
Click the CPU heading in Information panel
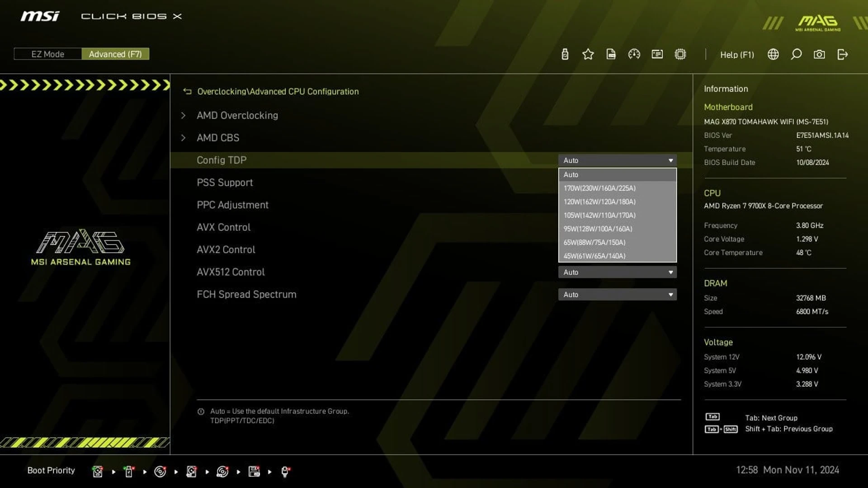click(x=712, y=193)
